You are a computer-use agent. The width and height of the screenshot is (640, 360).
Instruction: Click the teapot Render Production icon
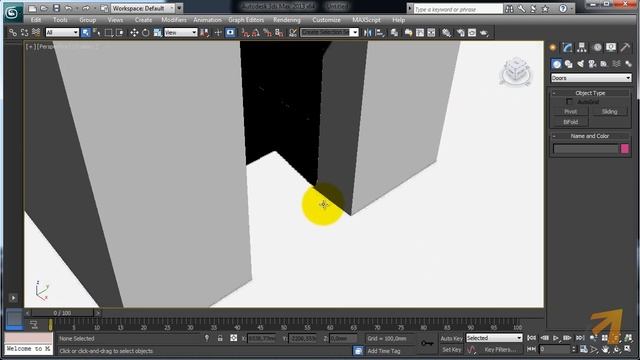tap(484, 33)
